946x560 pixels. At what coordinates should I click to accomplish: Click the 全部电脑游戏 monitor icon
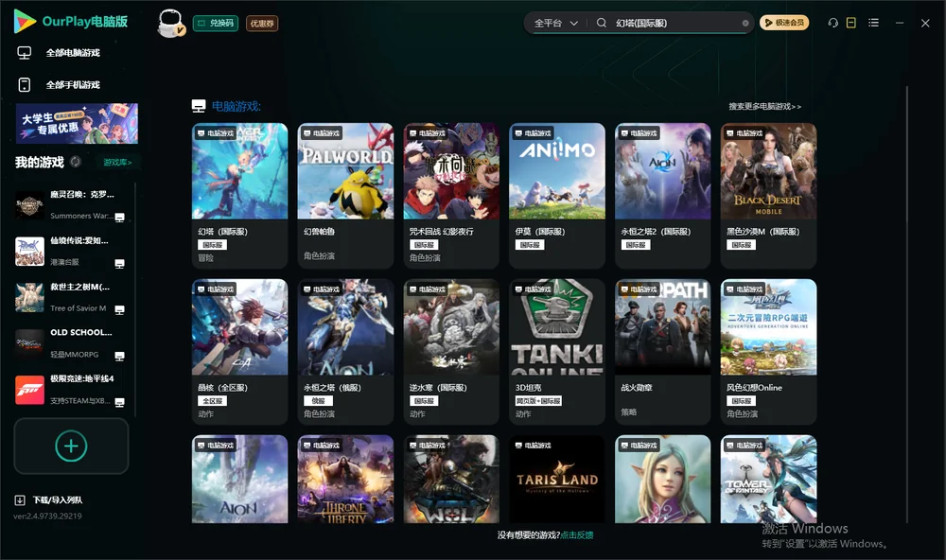point(25,53)
